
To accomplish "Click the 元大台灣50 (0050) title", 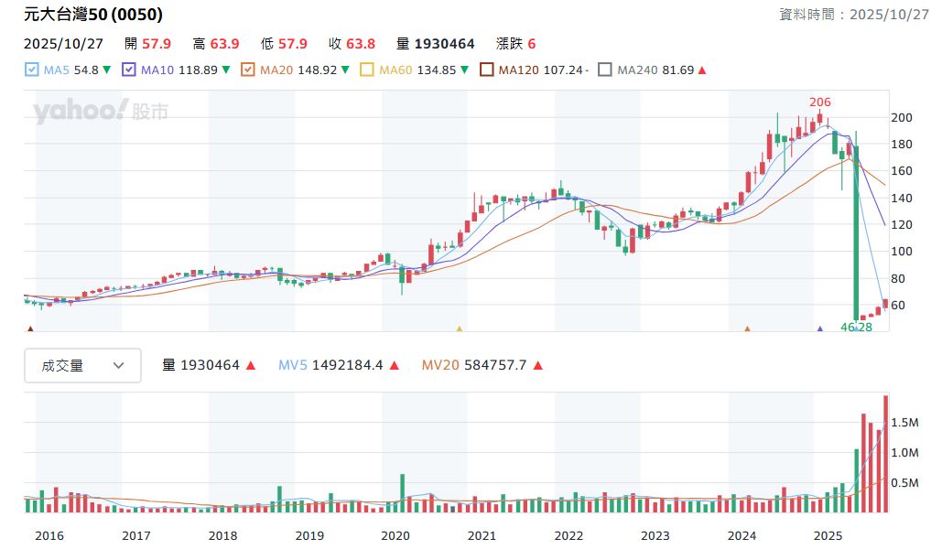I will pyautogui.click(x=93, y=16).
